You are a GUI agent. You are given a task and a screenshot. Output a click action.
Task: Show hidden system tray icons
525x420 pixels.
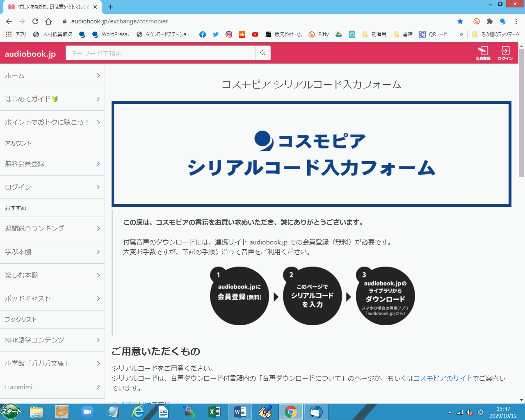[x=450, y=412]
